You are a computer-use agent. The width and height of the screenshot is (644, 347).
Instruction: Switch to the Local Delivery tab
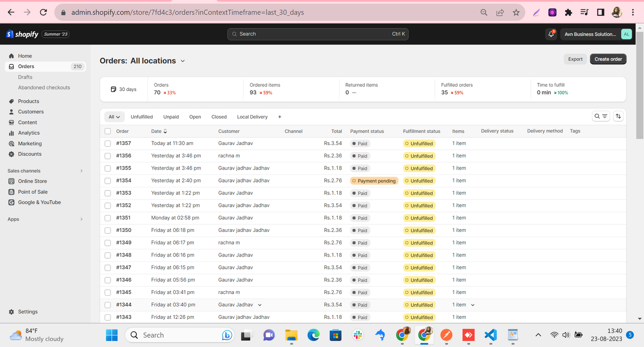[252, 117]
